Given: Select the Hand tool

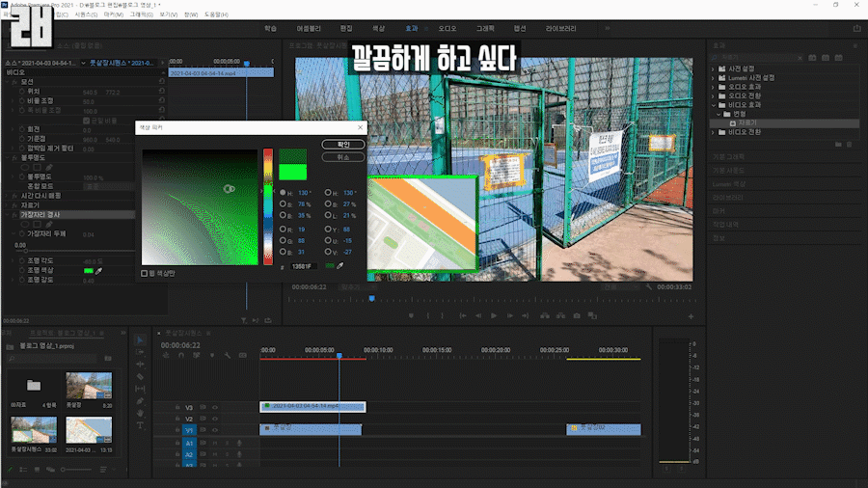Looking at the screenshot, I should coord(140,414).
